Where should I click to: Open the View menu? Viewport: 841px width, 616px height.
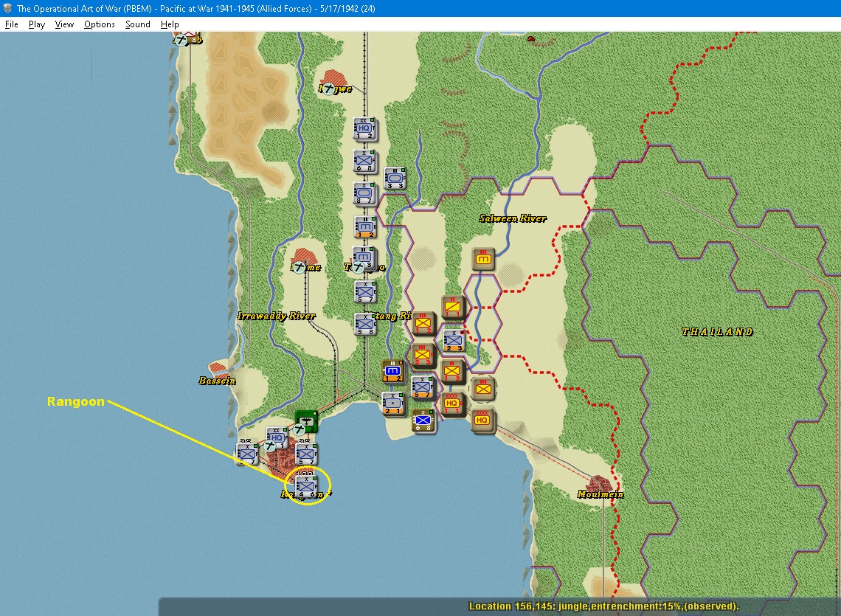pos(64,24)
